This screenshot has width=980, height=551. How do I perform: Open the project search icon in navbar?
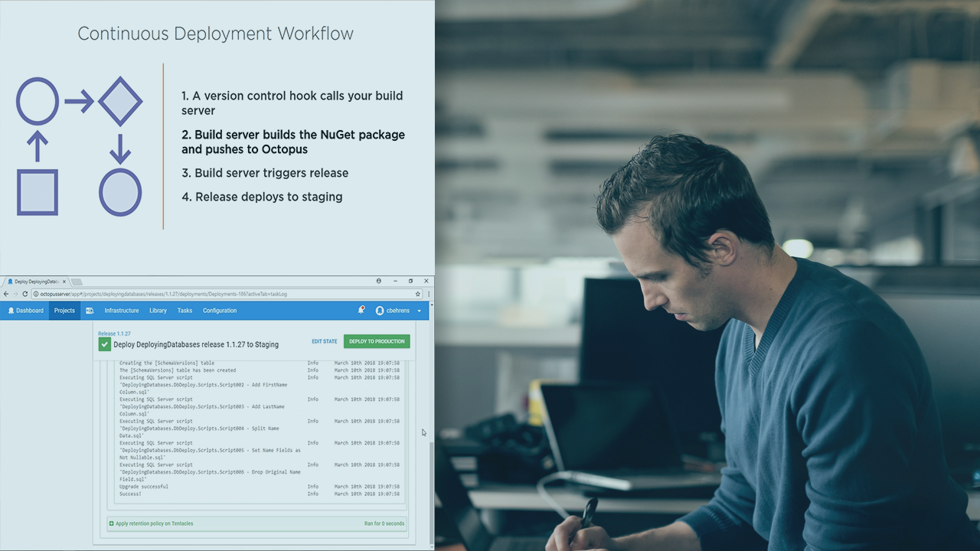coord(90,311)
